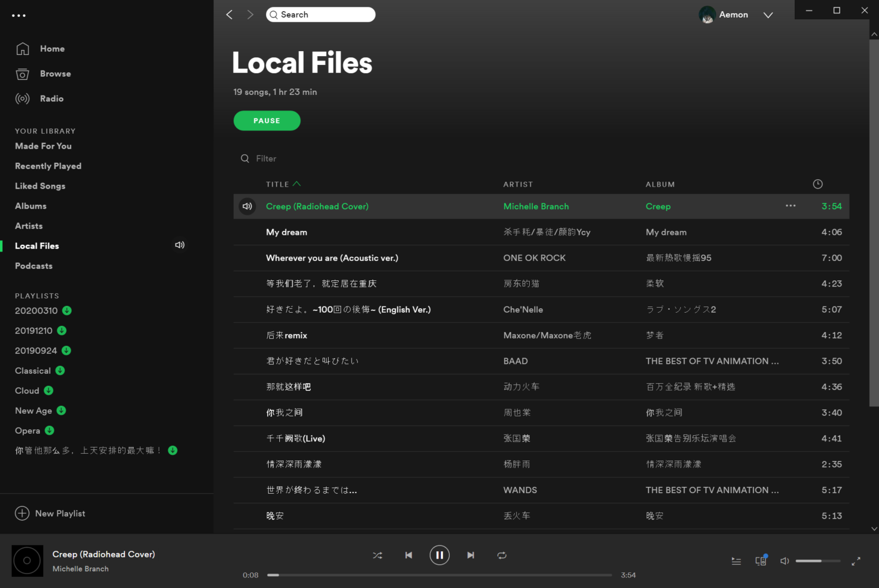This screenshot has width=879, height=588.
Task: Open Podcasts in the library
Action: (34, 266)
